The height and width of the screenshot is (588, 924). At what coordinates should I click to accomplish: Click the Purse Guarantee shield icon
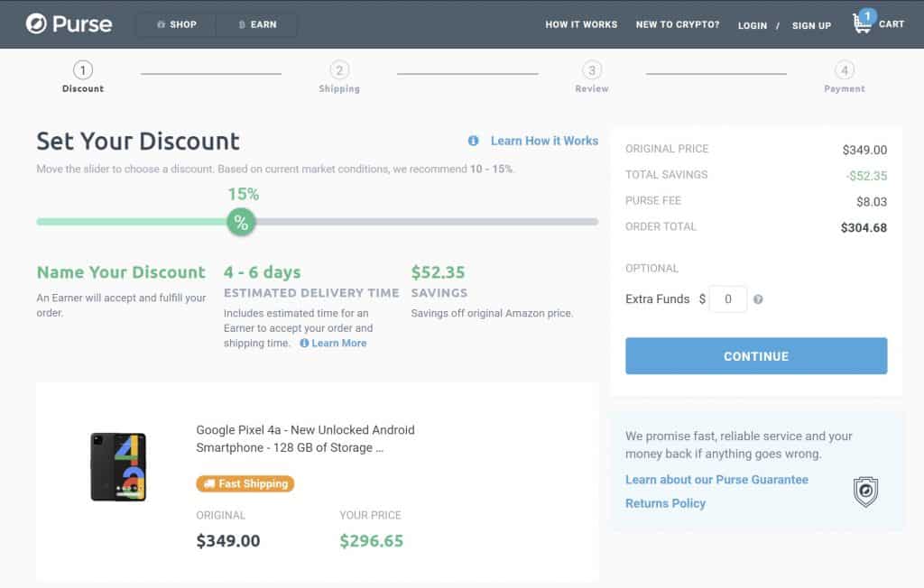(865, 492)
